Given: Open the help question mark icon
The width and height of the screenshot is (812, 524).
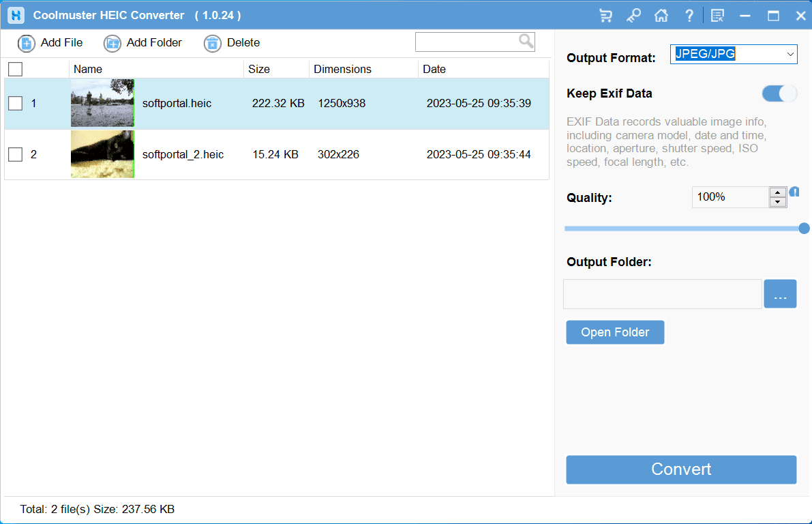Looking at the screenshot, I should coord(689,16).
